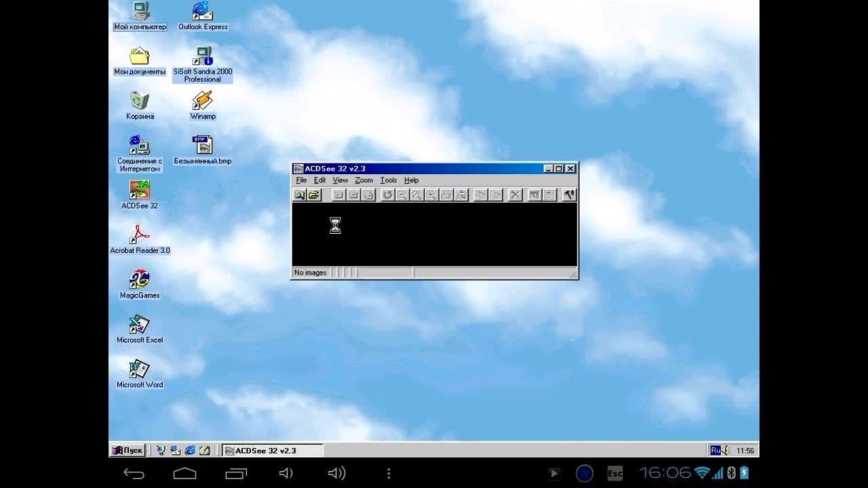Click the greyed copy pages toolbar icon
868x488 pixels.
pyautogui.click(x=481, y=195)
